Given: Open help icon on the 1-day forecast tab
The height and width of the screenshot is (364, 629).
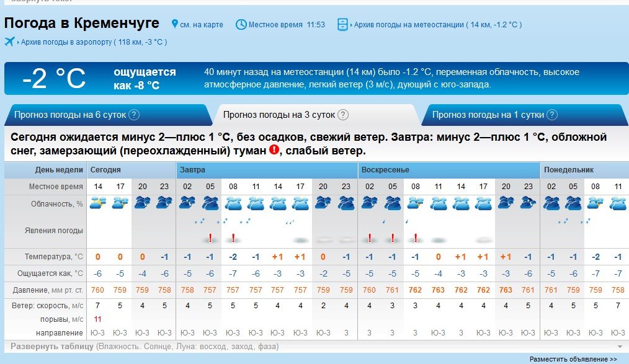Looking at the screenshot, I should (552, 115).
